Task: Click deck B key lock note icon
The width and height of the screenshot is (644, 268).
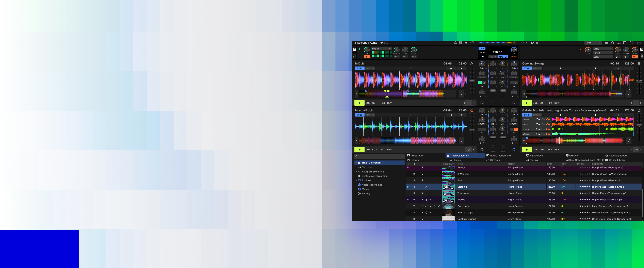Action: pos(629,94)
